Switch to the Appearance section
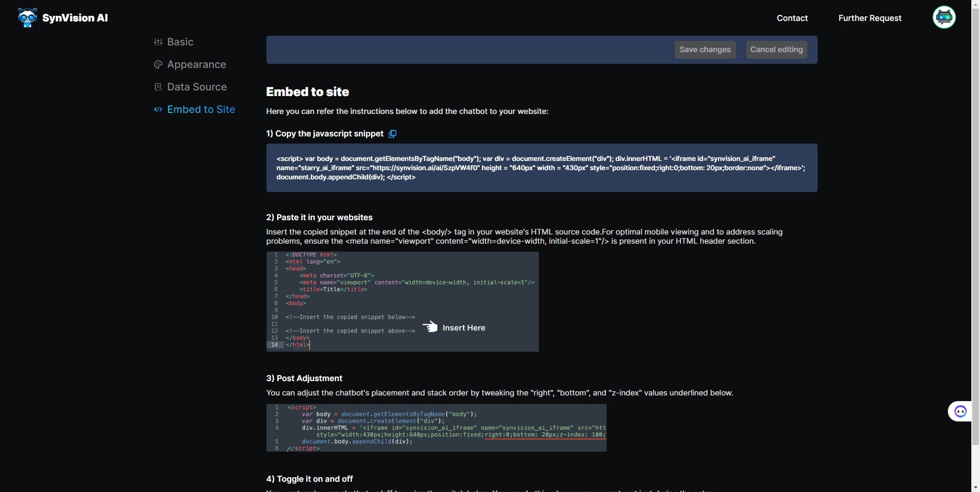 [x=197, y=64]
